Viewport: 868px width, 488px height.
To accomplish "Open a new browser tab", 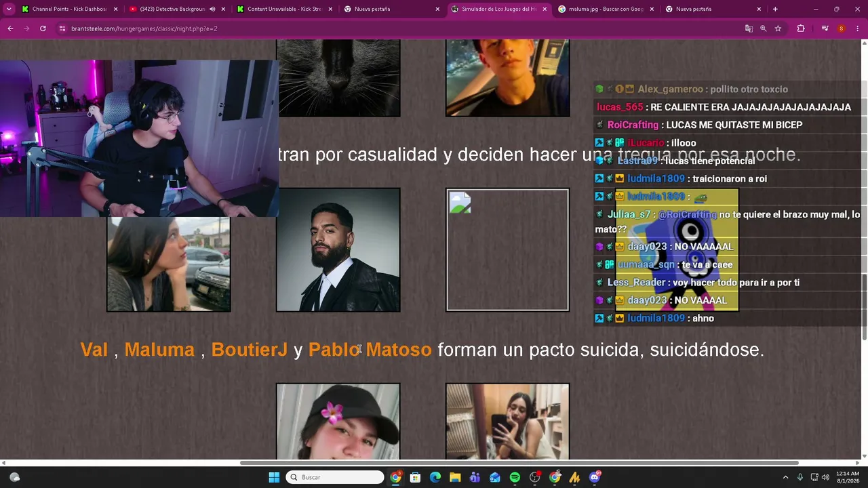I will click(x=775, y=9).
